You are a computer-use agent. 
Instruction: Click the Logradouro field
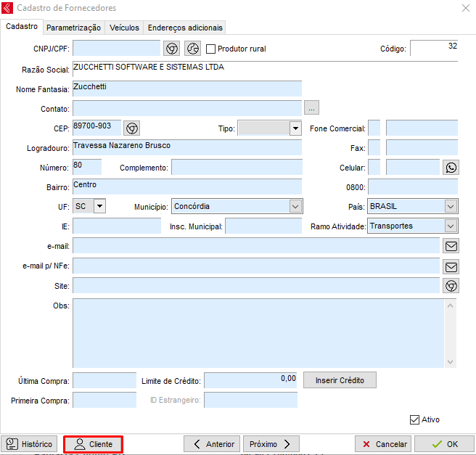pos(187,147)
